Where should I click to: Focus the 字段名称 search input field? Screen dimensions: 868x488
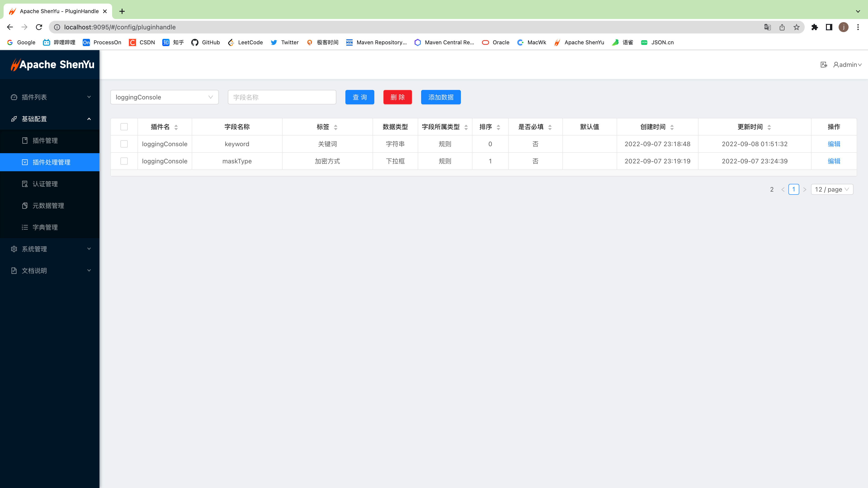point(282,97)
